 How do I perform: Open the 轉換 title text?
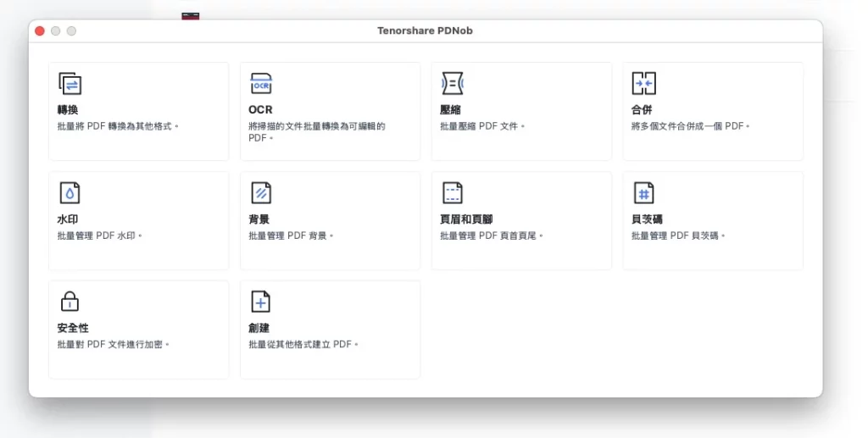click(68, 109)
